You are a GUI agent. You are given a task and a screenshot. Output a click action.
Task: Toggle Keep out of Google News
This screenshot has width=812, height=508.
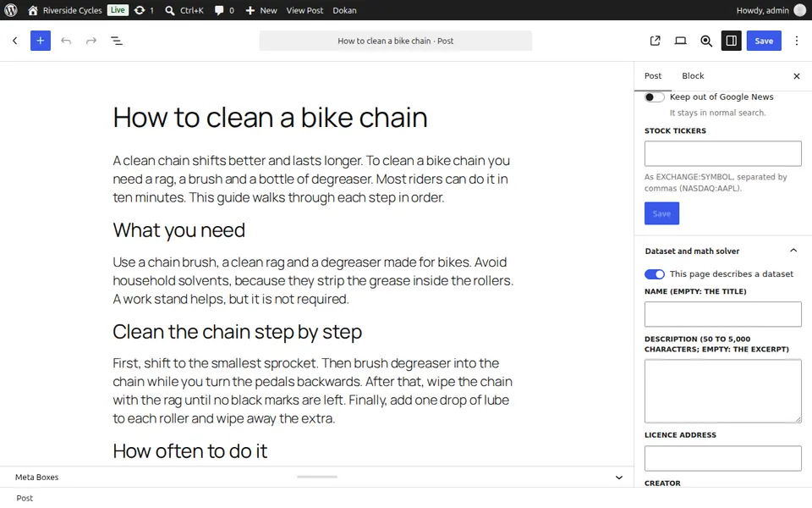pos(654,97)
